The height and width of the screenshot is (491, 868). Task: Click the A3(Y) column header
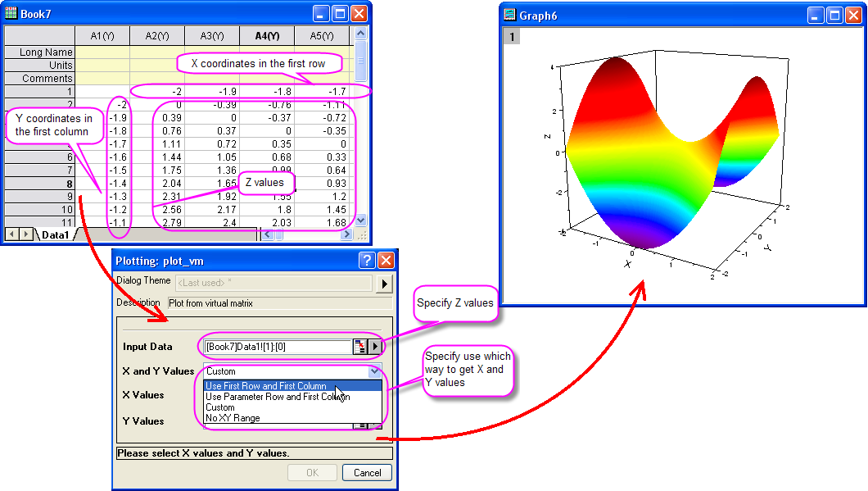(212, 36)
